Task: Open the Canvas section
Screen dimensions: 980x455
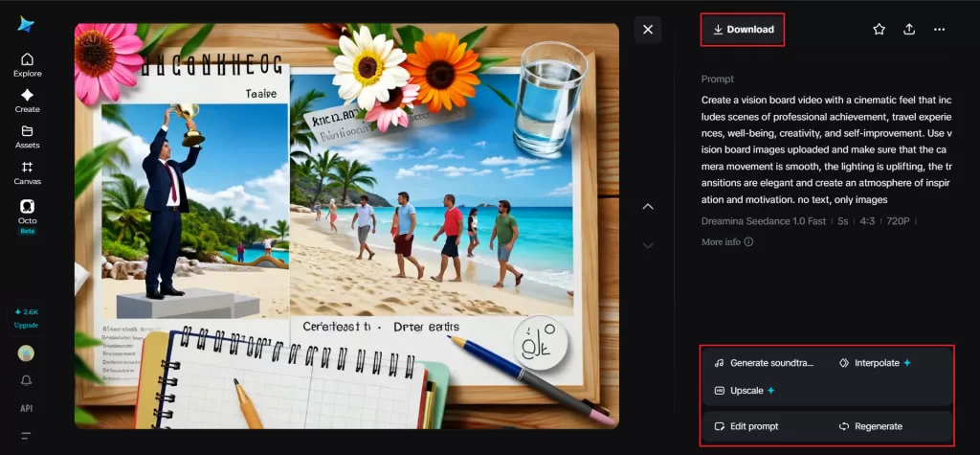Action: coord(28,172)
